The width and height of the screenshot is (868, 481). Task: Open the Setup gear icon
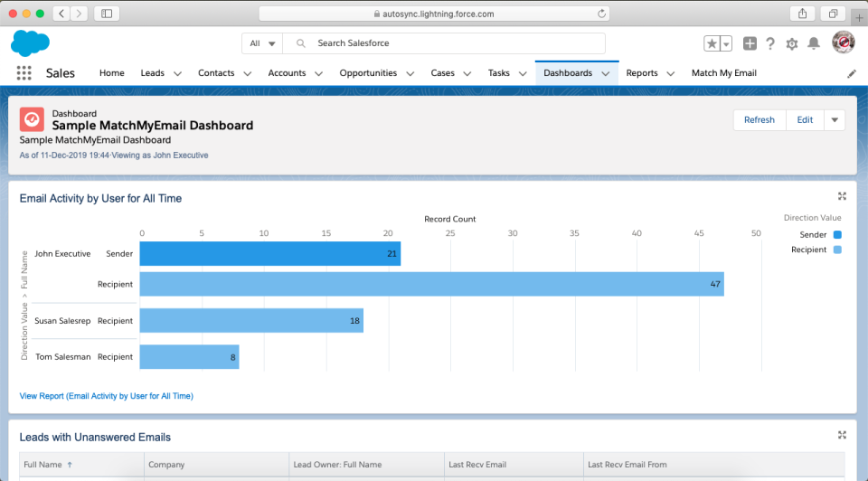(x=792, y=43)
